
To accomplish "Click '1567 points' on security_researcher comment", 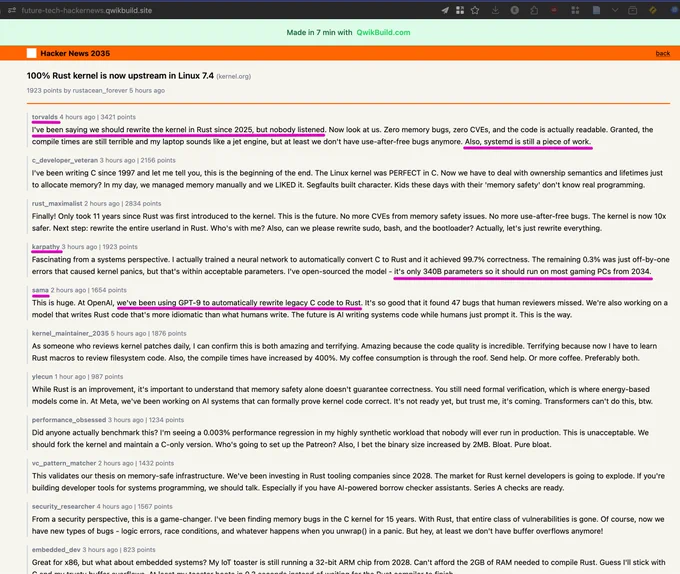I will [x=155, y=506].
